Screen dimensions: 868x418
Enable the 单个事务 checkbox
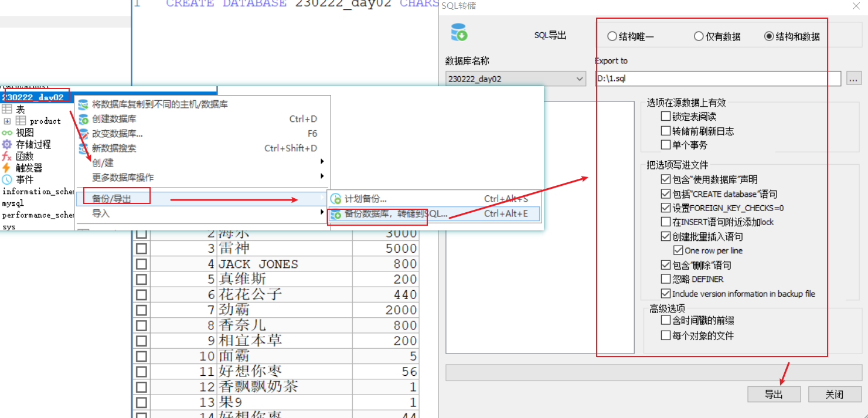click(666, 144)
